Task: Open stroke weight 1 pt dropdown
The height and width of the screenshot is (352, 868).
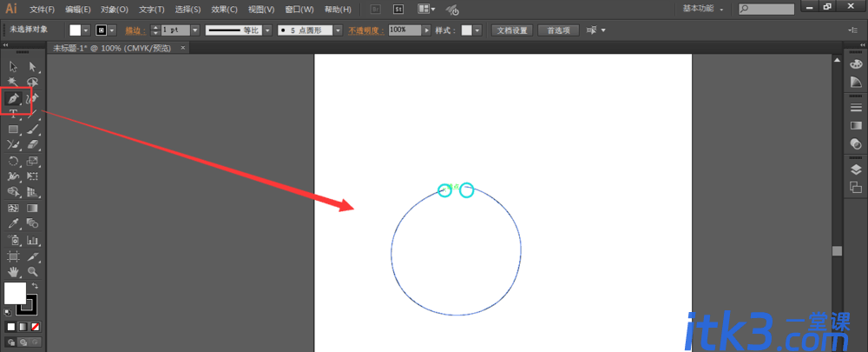Action: click(194, 30)
